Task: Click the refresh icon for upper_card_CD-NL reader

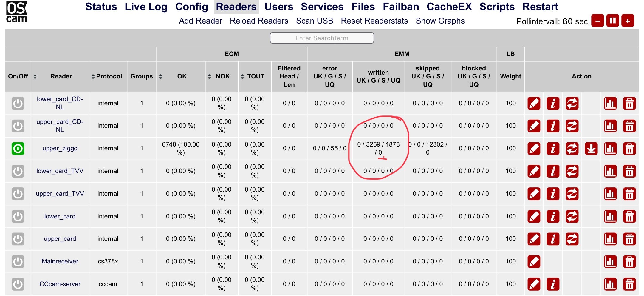Action: click(x=572, y=126)
